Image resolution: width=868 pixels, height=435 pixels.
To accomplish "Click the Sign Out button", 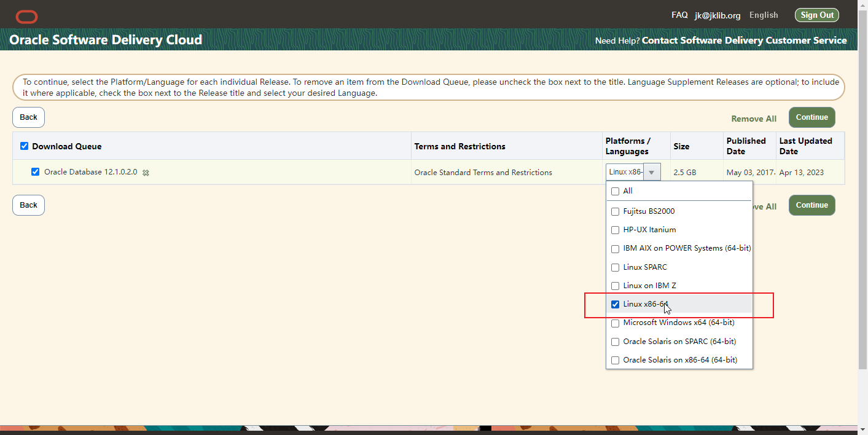I will [816, 15].
